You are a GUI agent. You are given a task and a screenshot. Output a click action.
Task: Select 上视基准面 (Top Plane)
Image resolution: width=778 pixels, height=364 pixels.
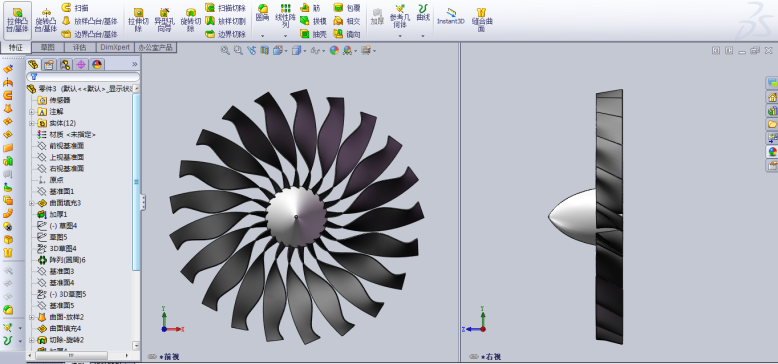61,157
